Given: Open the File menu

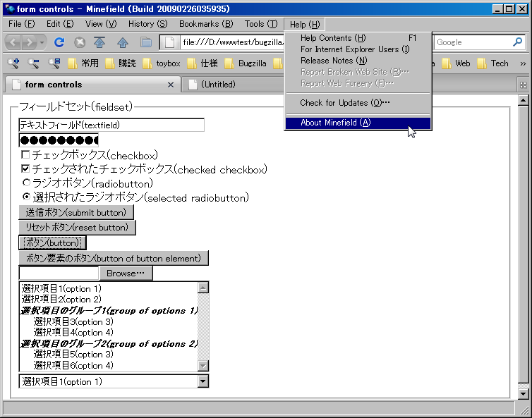Looking at the screenshot, I should 21,24.
